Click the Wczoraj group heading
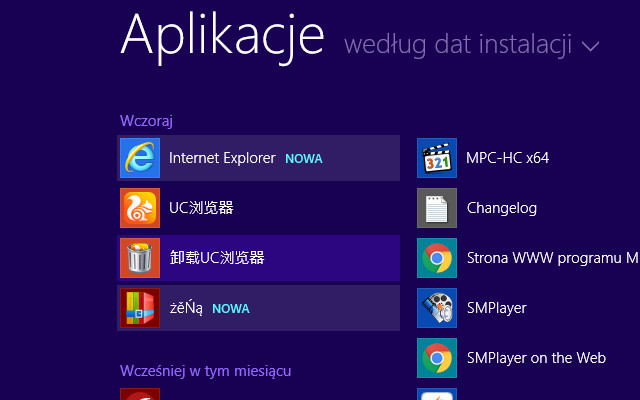This screenshot has height=400, width=640. pos(147,121)
